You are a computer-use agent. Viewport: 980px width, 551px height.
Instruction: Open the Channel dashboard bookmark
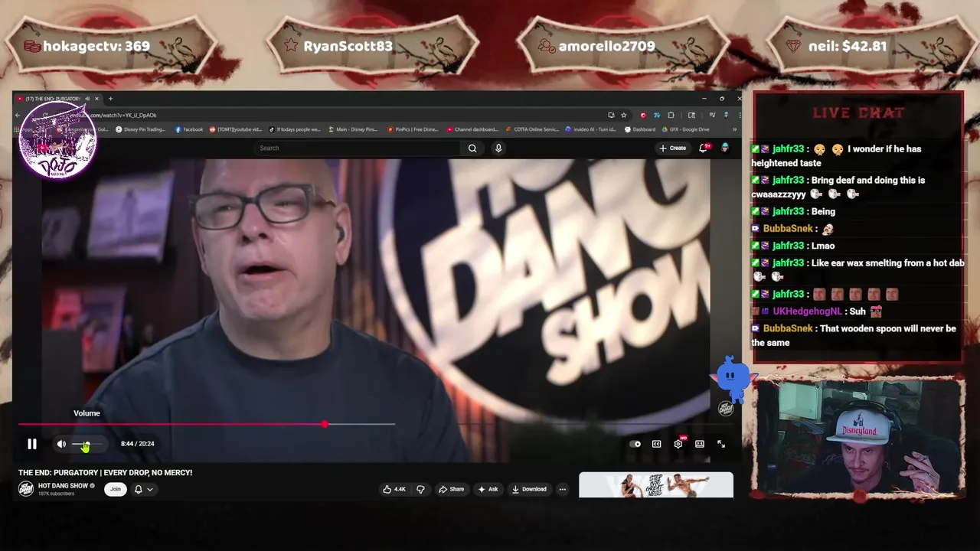[472, 129]
